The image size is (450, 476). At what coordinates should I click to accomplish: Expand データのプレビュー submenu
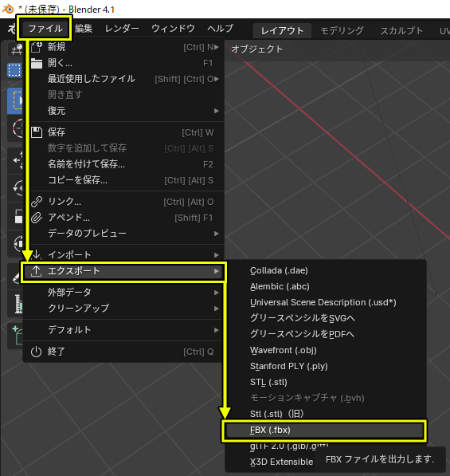pos(124,233)
